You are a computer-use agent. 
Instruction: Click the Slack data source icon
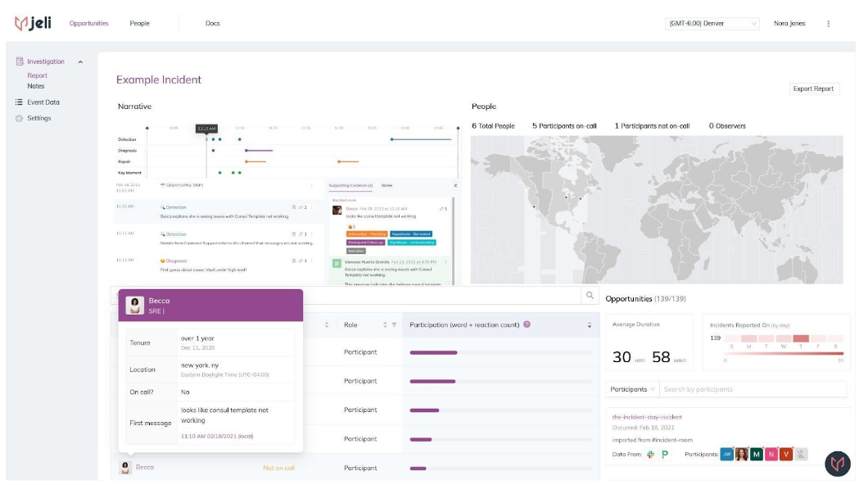650,455
